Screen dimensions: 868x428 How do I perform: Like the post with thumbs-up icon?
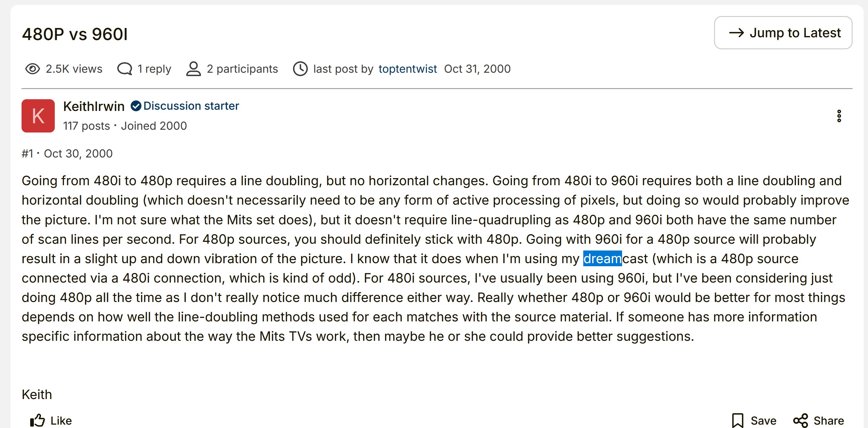click(38, 420)
